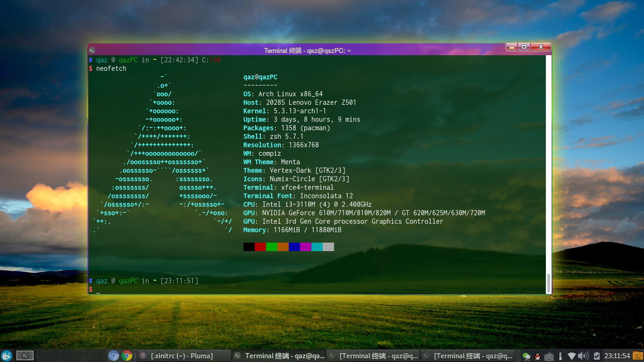The width and height of the screenshot is (644, 362).
Task: Restore the second minimized [Terminal] taskbar window
Action: tap(373, 356)
